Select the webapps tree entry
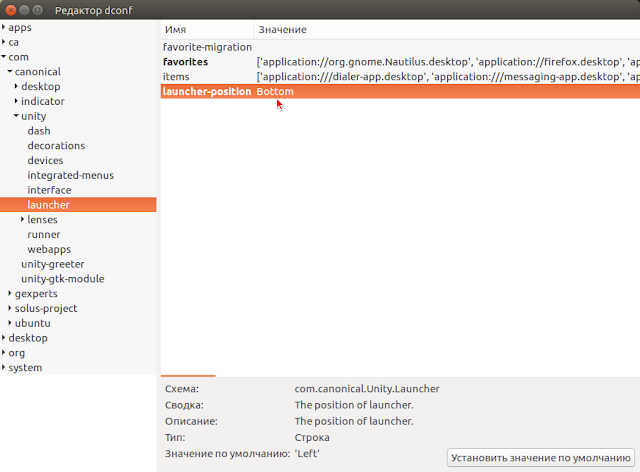This screenshot has height=472, width=640. [x=49, y=249]
